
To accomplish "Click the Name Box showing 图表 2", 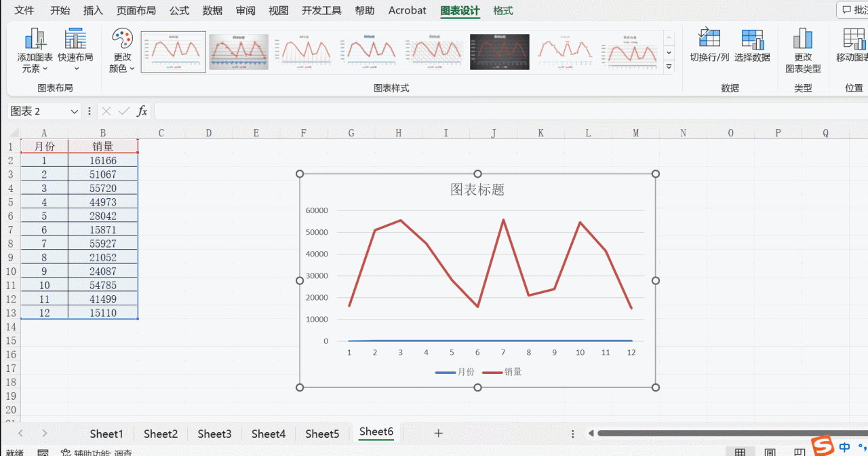I will click(x=37, y=111).
